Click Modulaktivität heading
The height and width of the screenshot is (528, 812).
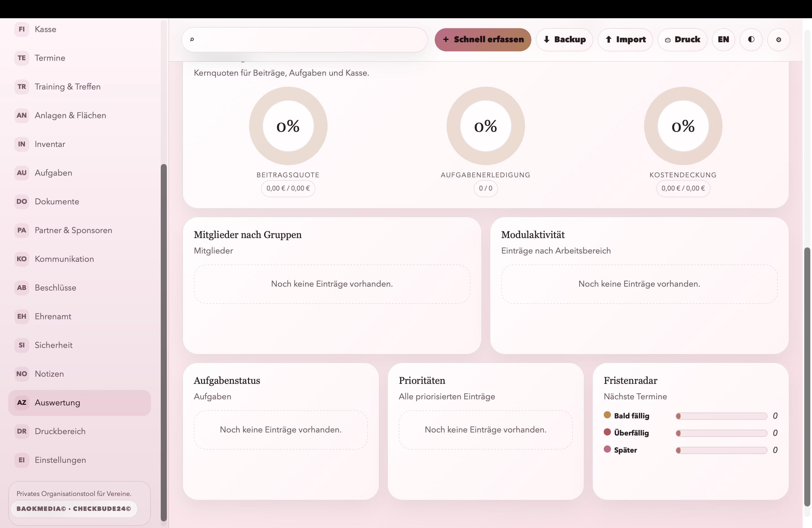(533, 235)
